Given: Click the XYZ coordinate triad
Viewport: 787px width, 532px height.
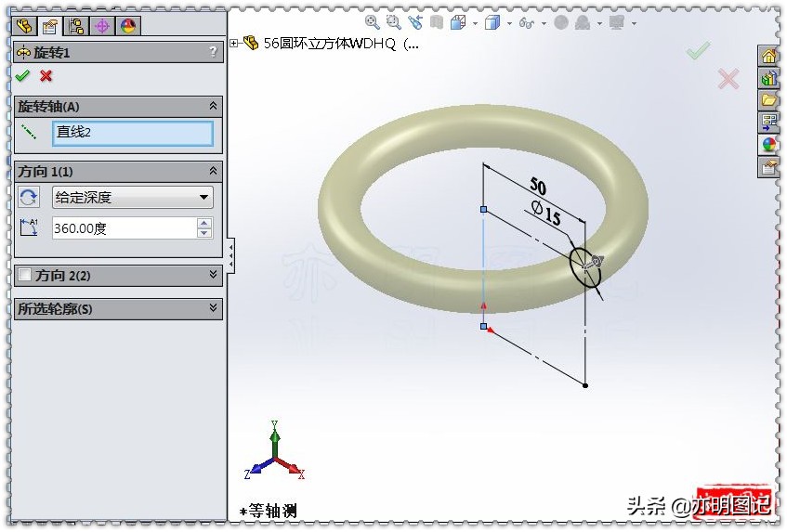Looking at the screenshot, I should point(274,450).
